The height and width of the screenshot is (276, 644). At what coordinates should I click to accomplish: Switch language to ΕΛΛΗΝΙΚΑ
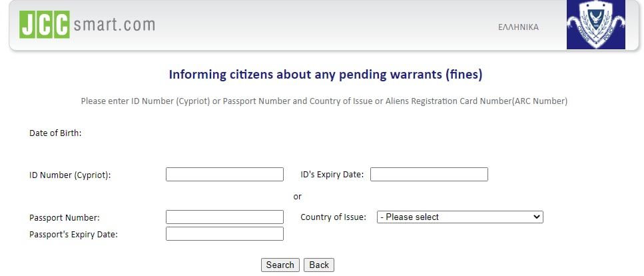(x=518, y=27)
